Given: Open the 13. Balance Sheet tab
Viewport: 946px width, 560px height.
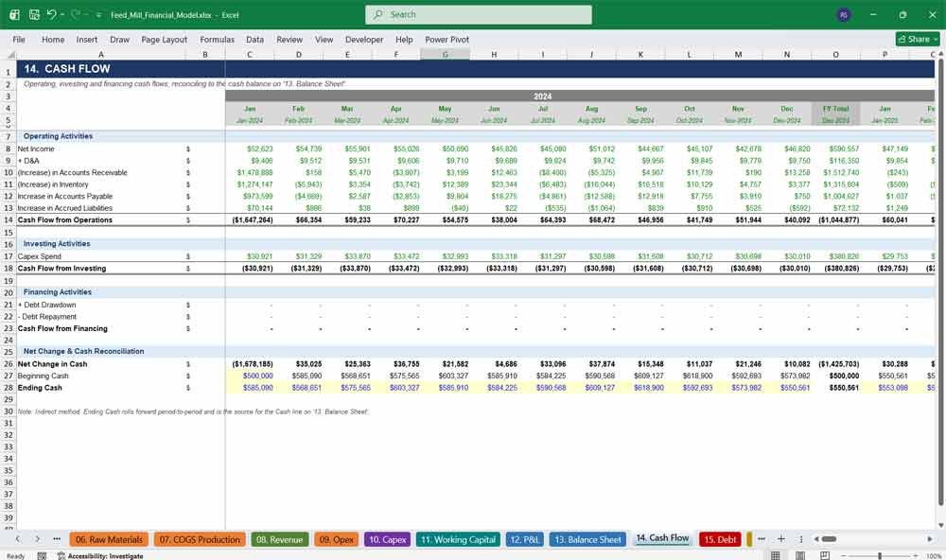Looking at the screenshot, I should point(587,539).
